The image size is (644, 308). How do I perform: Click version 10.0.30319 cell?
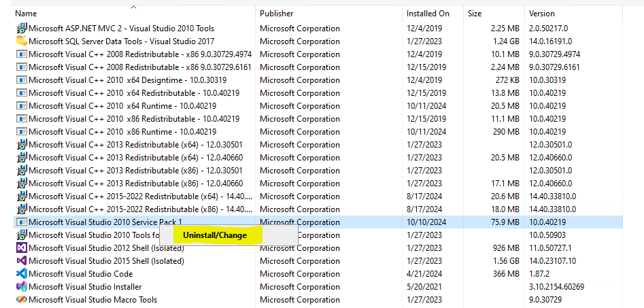[547, 80]
